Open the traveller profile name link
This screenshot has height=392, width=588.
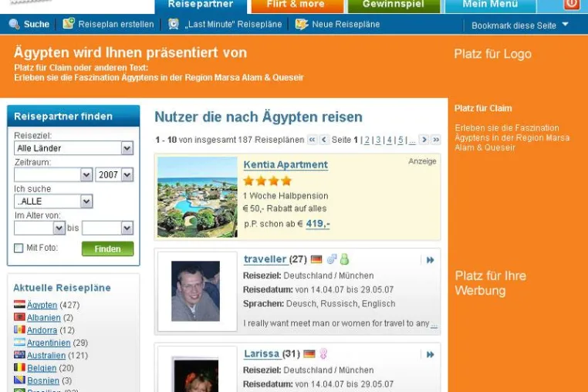(265, 259)
